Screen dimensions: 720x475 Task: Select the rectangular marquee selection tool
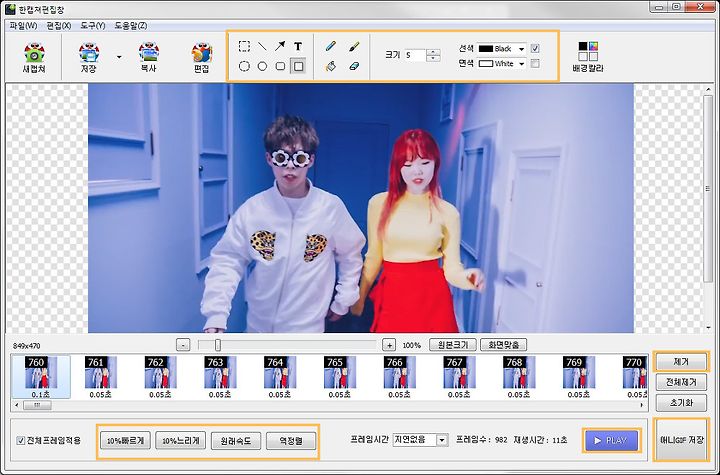pyautogui.click(x=244, y=46)
